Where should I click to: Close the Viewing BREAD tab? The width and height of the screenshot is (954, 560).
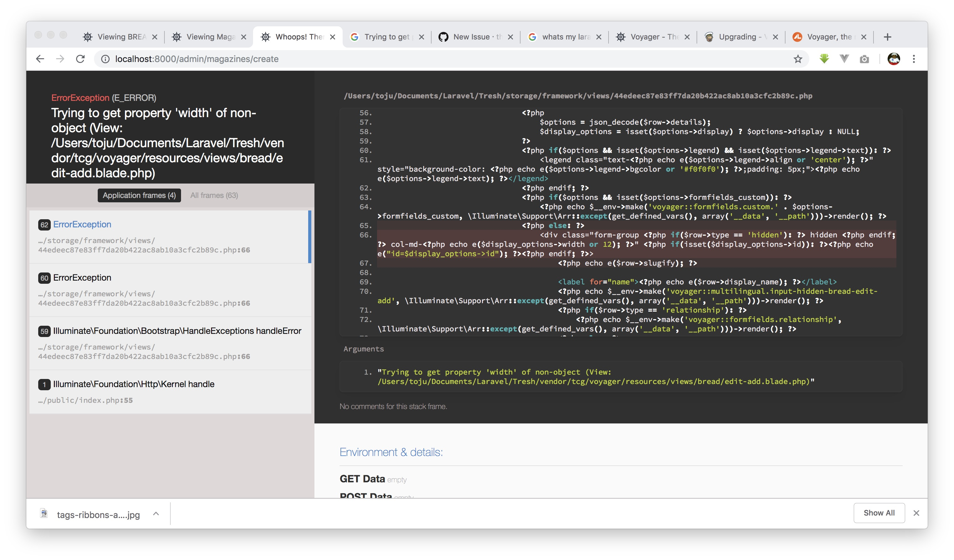click(x=154, y=37)
